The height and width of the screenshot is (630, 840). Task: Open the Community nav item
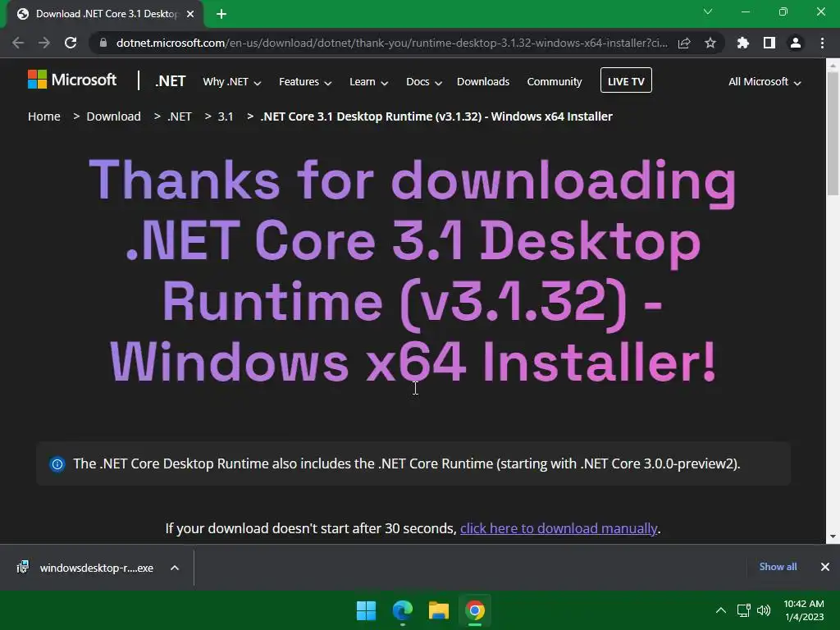(555, 81)
